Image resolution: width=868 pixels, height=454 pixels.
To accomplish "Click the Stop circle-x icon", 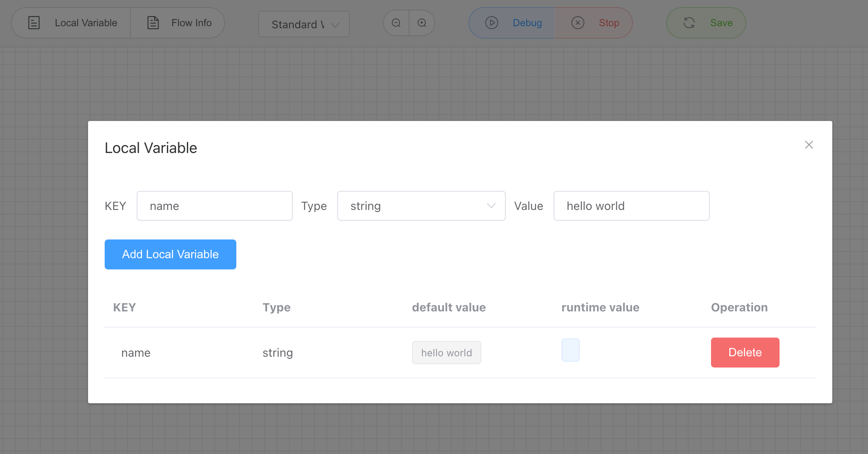I will 578,23.
